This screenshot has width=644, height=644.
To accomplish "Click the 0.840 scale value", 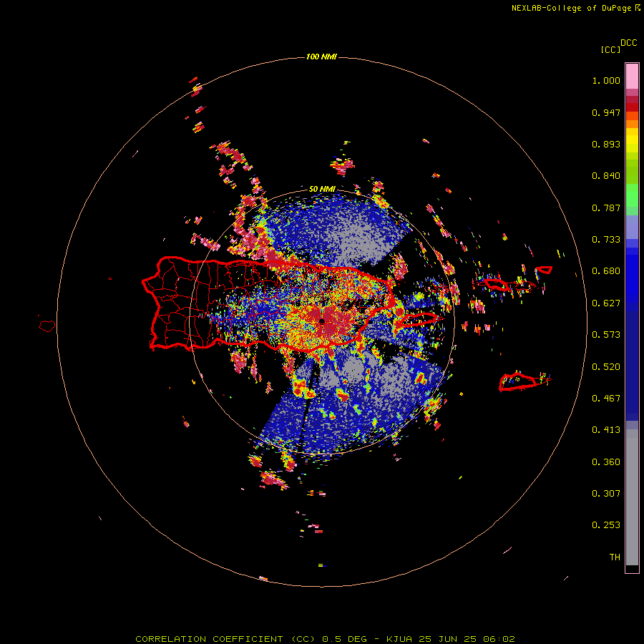I will pos(606,176).
